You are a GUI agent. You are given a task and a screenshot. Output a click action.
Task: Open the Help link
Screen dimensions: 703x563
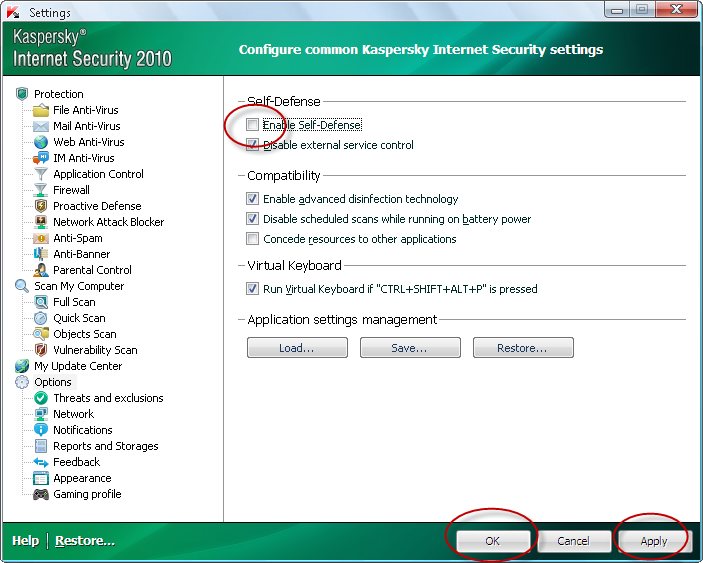(x=26, y=541)
